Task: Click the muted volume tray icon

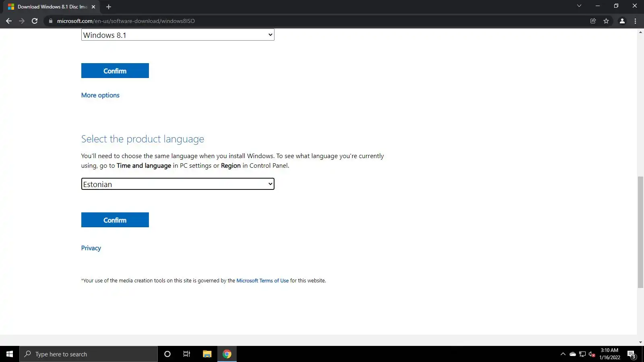Action: pyautogui.click(x=592, y=354)
